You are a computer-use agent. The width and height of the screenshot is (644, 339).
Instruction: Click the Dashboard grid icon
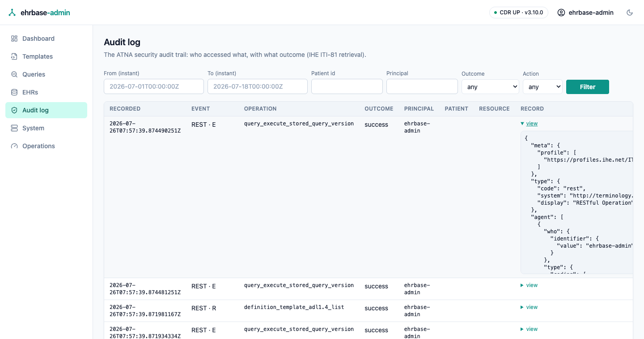coord(14,39)
